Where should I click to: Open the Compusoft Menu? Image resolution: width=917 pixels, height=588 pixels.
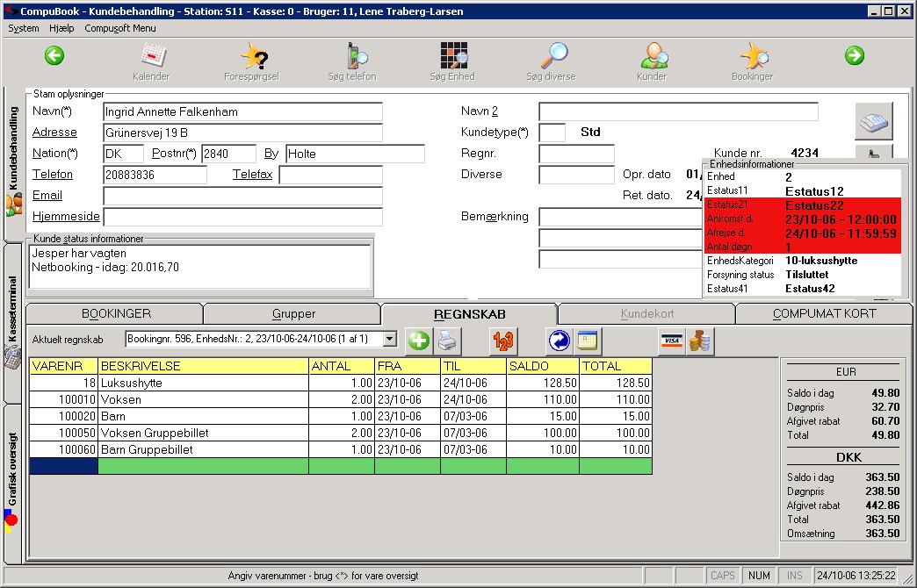pos(119,28)
